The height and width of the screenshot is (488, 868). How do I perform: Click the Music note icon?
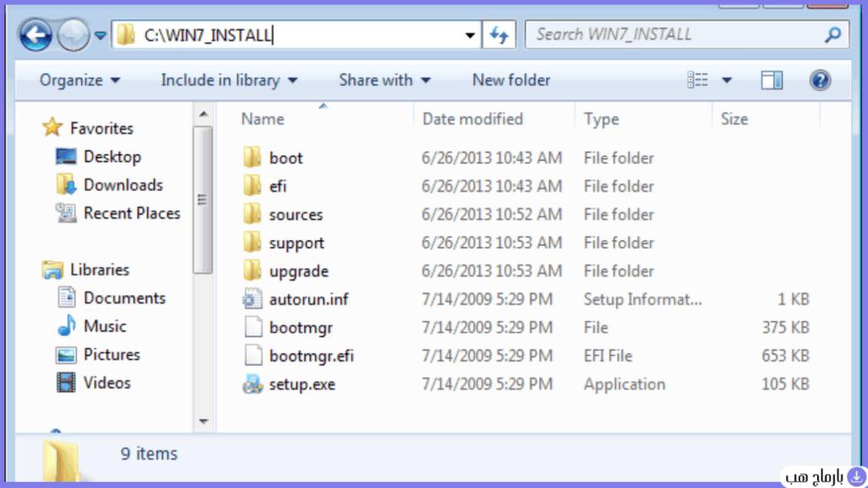tap(66, 325)
